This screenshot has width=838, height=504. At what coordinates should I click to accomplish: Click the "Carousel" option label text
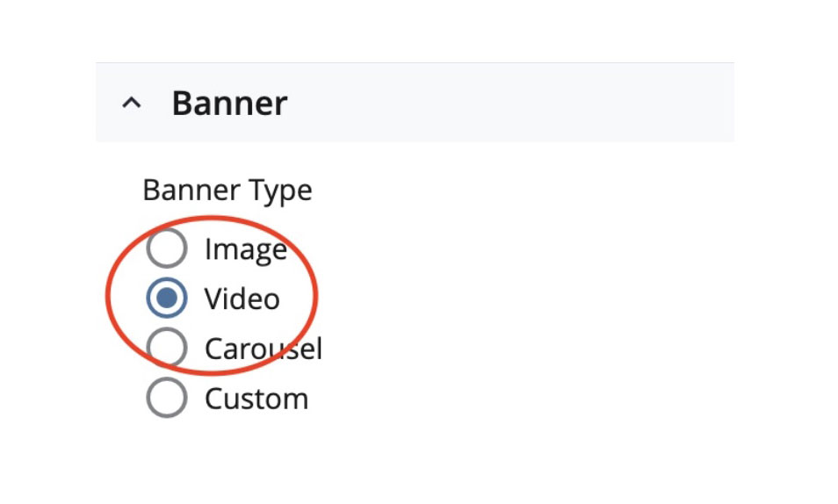pos(264,349)
